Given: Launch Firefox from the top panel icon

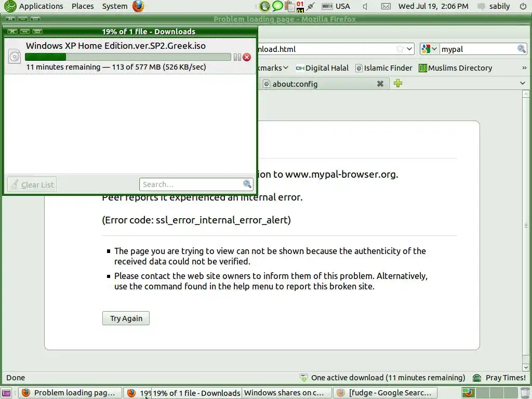Looking at the screenshot, I should pyautogui.click(x=138, y=6).
